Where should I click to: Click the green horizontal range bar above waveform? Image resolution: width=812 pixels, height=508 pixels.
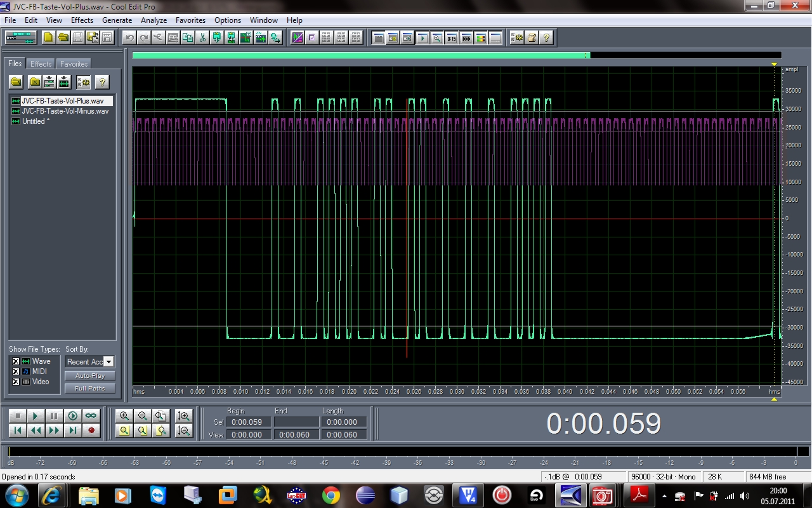[x=360, y=56]
